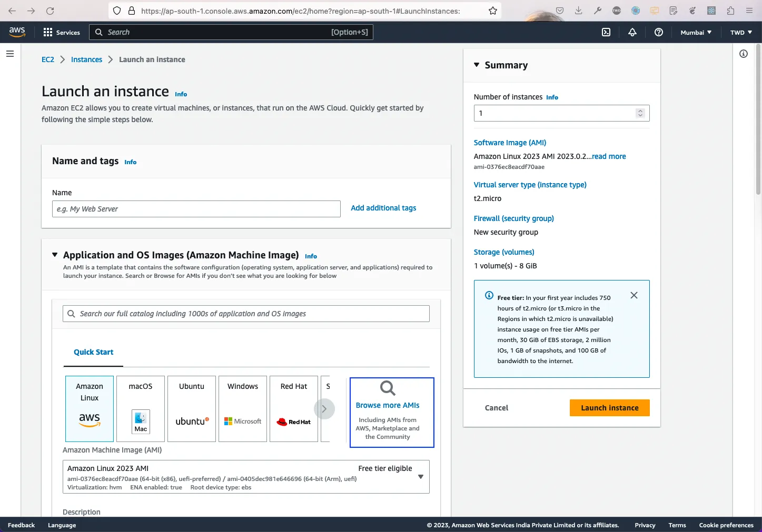
Task: Switch to the Quick Start tab
Action: click(93, 352)
